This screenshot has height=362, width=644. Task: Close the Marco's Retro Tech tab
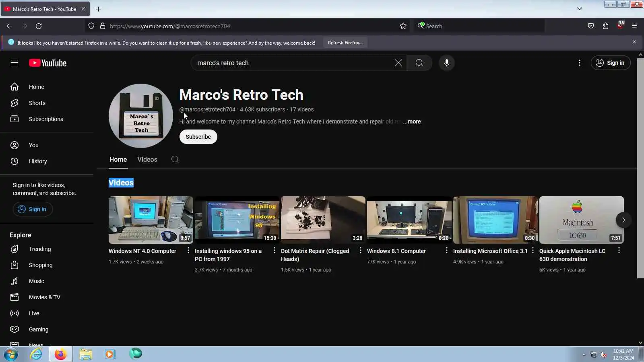83,9
